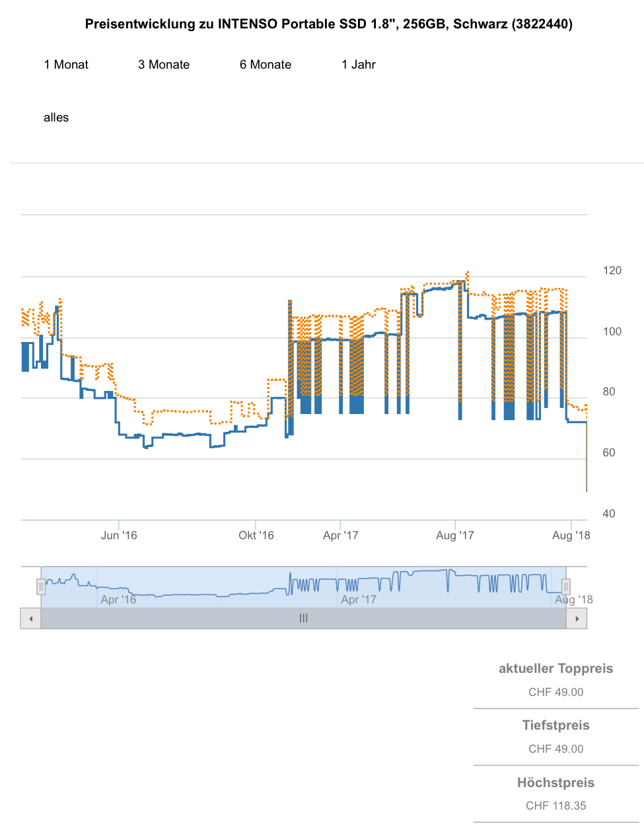Click the Preisentwicklung chart title

(329, 24)
